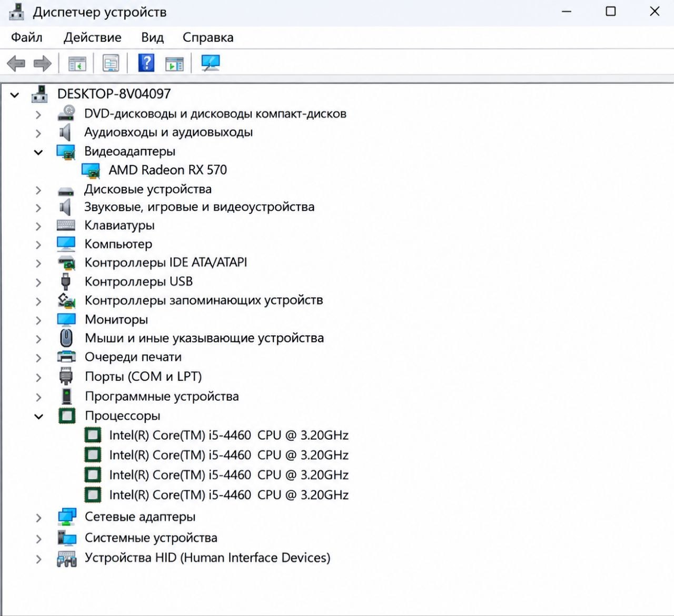This screenshot has height=616, width=674.
Task: Select the Программные устройства label
Action: coord(162,396)
